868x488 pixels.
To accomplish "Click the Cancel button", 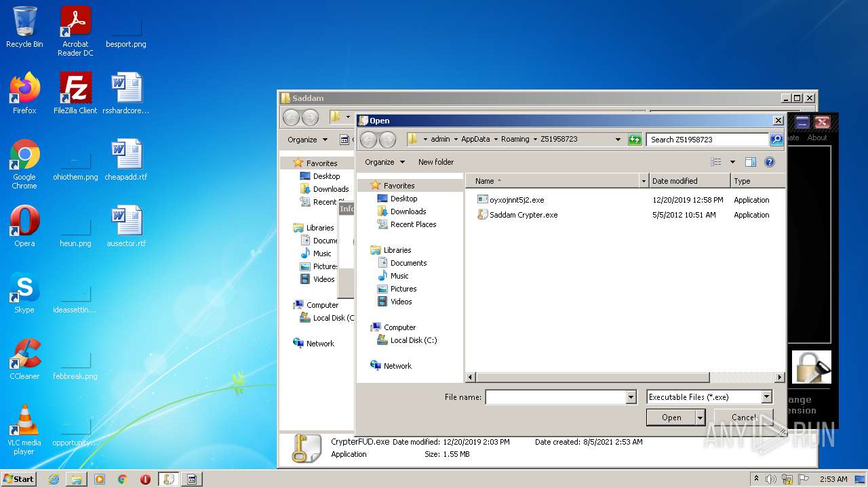I will click(x=744, y=418).
